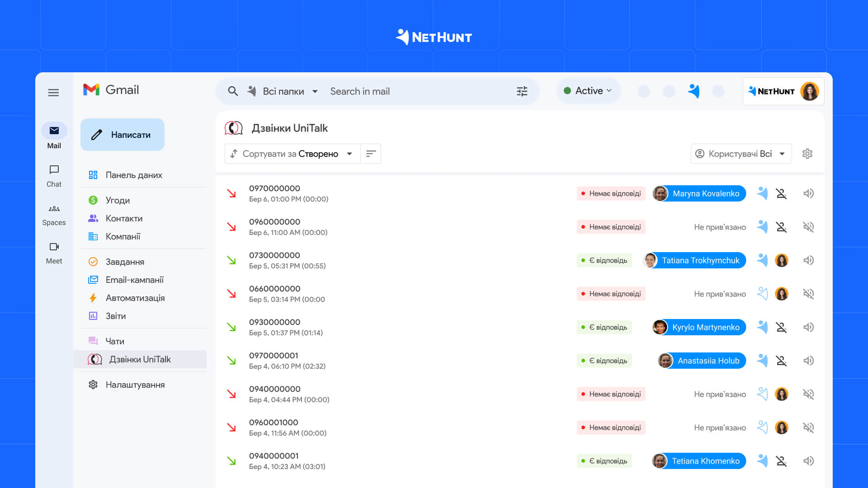Open Spaces in the left rail
This screenshot has width=868, height=488.
pyautogui.click(x=54, y=215)
